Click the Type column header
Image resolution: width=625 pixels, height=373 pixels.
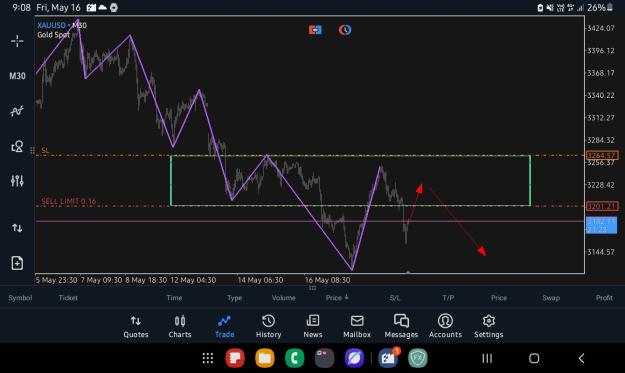point(234,298)
